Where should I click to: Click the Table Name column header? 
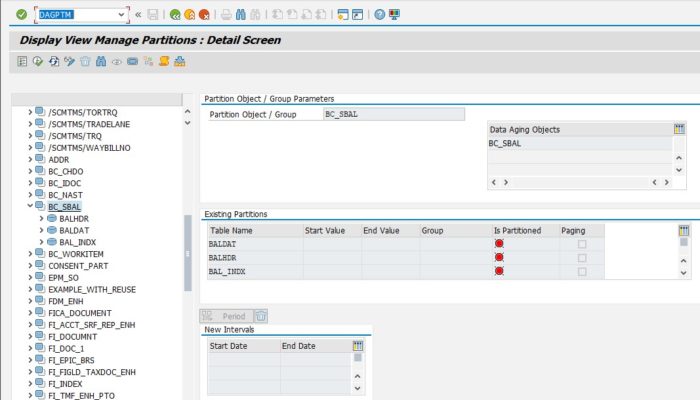tap(255, 230)
